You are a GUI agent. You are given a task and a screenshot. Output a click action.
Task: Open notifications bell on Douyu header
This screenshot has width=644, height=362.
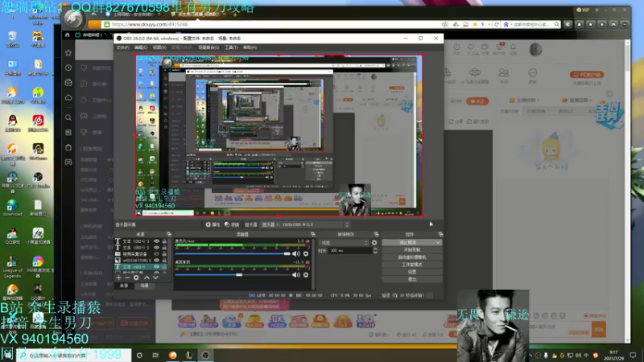click(x=513, y=49)
